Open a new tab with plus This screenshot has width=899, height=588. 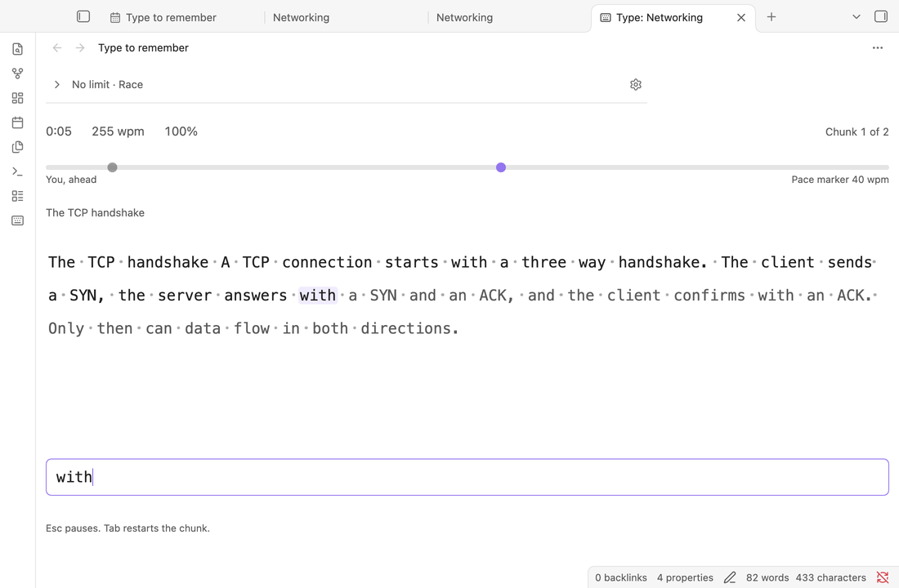tap(772, 16)
